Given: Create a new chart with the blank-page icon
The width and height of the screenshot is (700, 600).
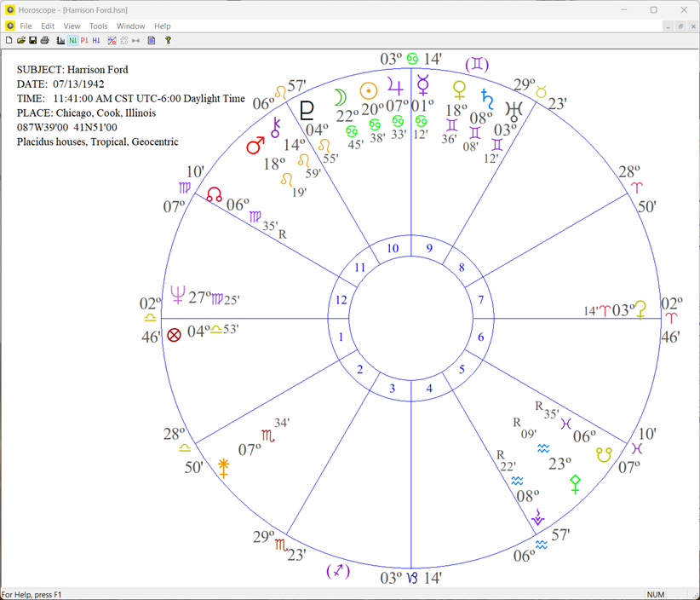Looking at the screenshot, I should pyautogui.click(x=9, y=40).
